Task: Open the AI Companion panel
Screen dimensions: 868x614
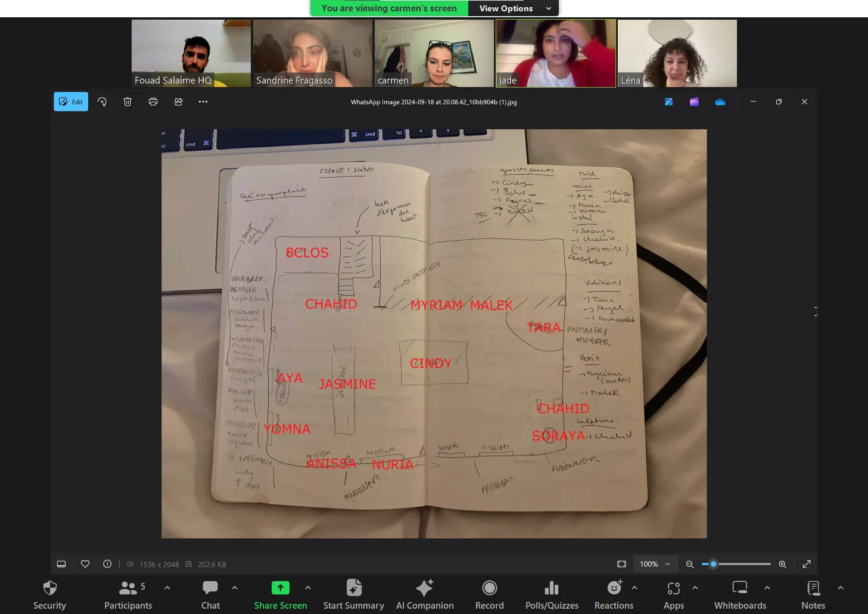Action: 425,595
